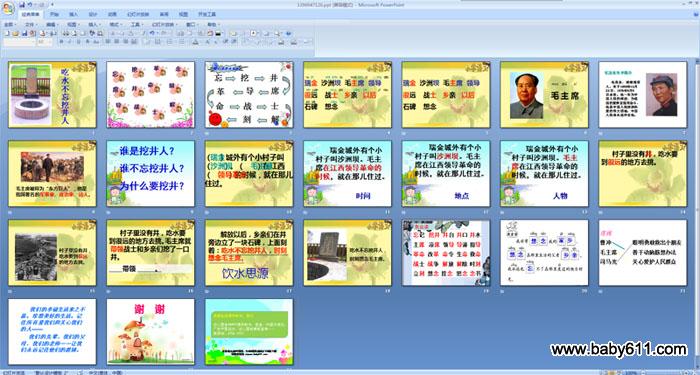Click the Open folder icon in classic toolbar
The image size is (700, 375).
(16, 33)
